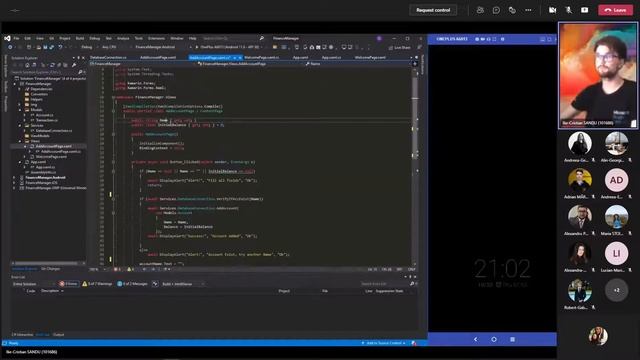Select the Helpers folder

point(36,100)
